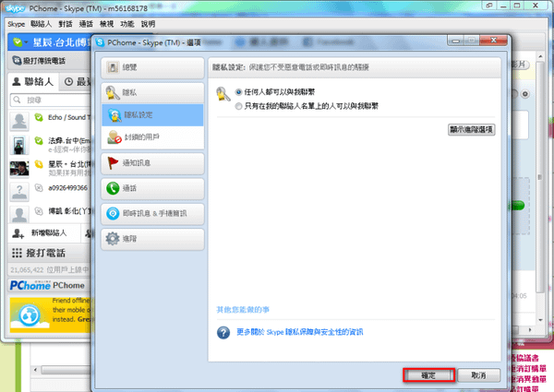
Task: Open the 進階 advanced category
Action: pyautogui.click(x=152, y=239)
